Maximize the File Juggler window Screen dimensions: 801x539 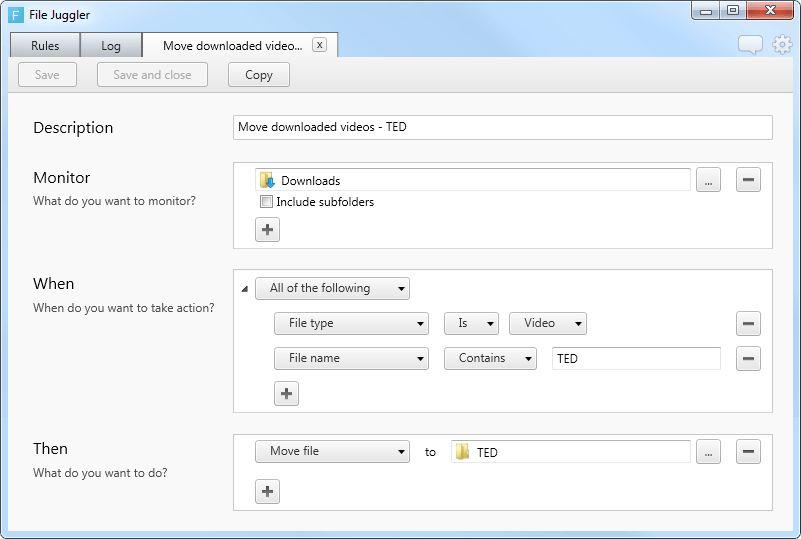pyautogui.click(x=733, y=10)
